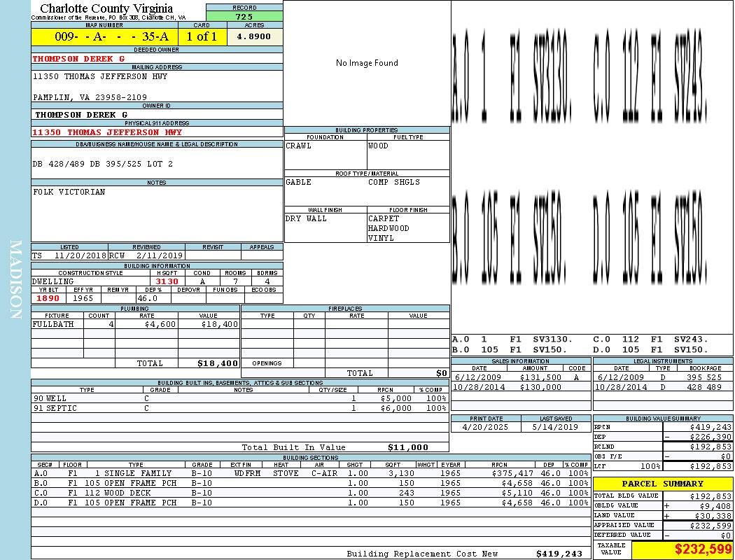
Task: Click the FULLBATH fixture row
Action: click(x=136, y=324)
